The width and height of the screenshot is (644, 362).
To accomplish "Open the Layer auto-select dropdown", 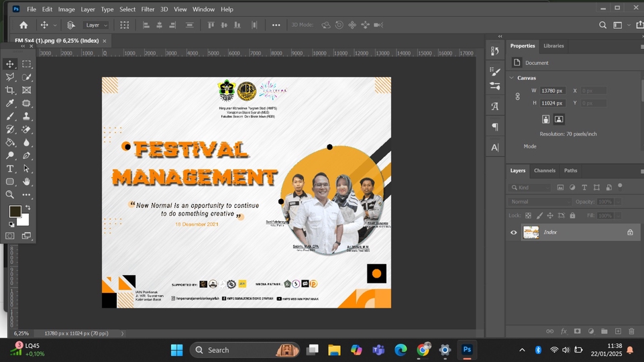I will coord(96,25).
